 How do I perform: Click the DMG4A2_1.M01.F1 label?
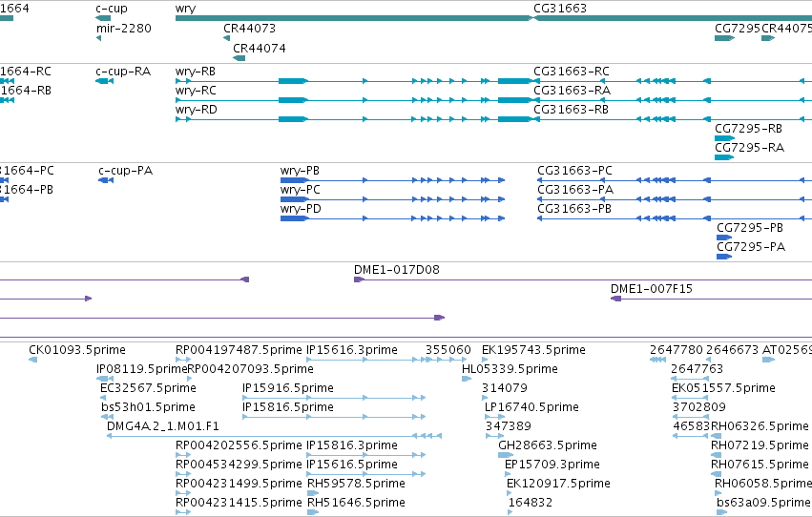pyautogui.click(x=163, y=426)
